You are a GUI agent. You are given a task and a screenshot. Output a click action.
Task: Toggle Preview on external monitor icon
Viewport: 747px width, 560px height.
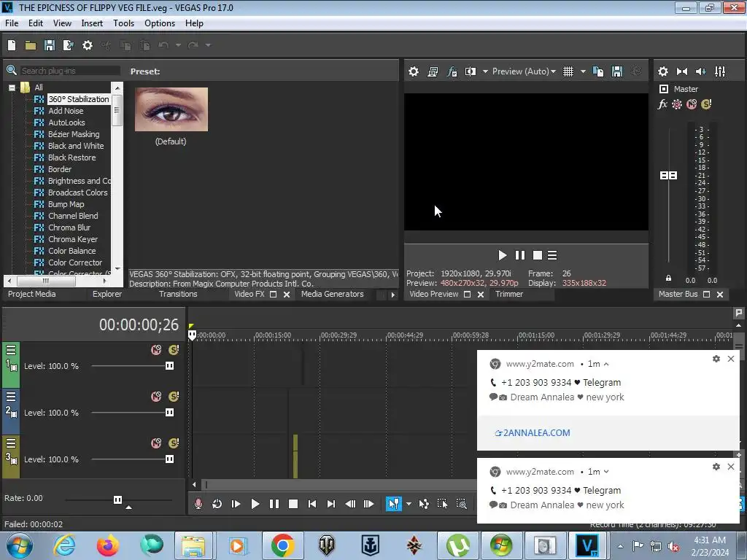point(433,71)
